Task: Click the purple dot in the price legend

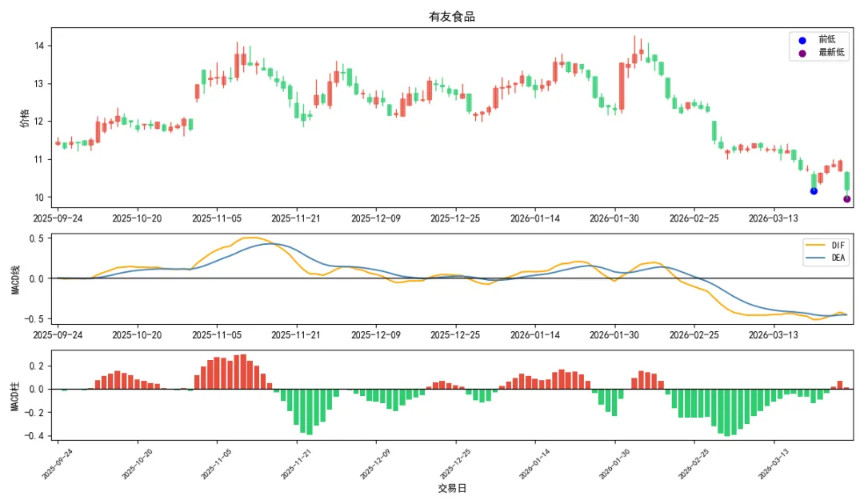Action: tap(802, 54)
